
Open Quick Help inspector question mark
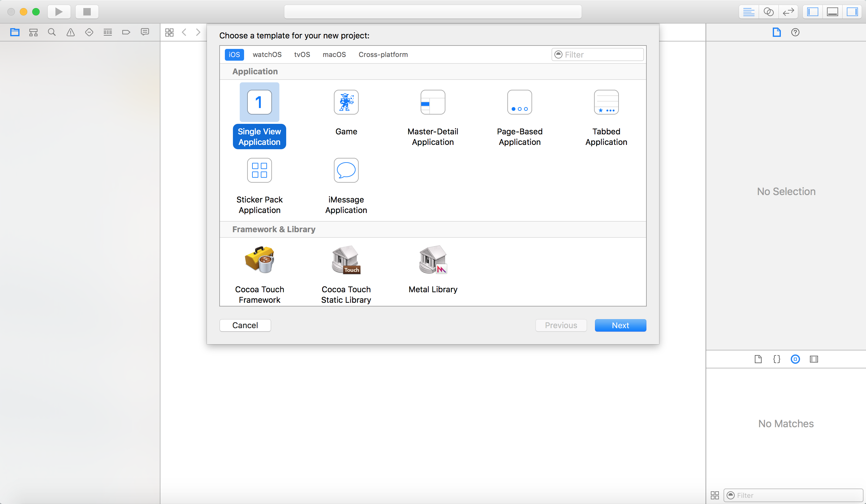pyautogui.click(x=795, y=32)
